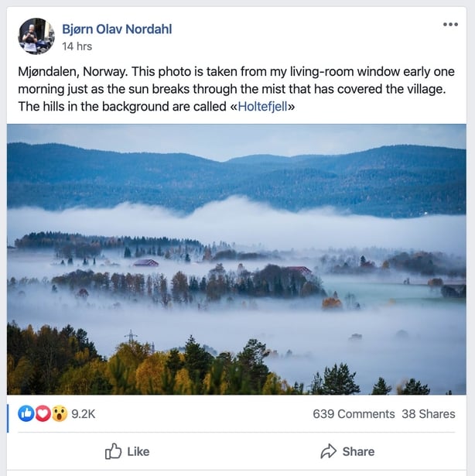This screenshot has width=475, height=476.
Task: Click the "14 hrs" post timestamp
Action: click(x=77, y=46)
